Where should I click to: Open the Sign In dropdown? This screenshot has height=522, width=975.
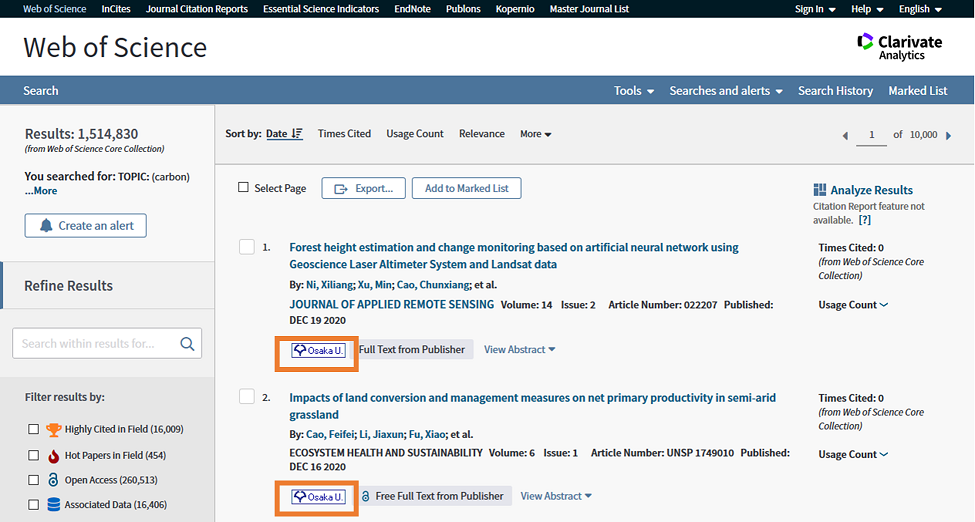(815, 9)
